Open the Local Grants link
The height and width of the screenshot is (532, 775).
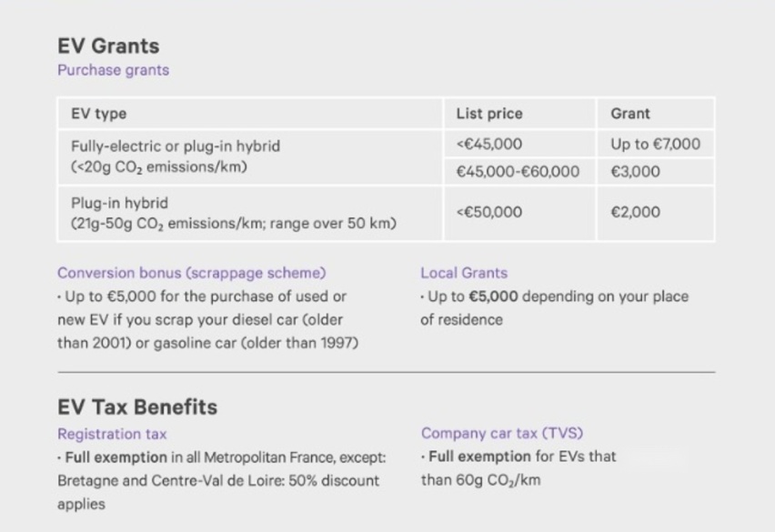coord(464,273)
